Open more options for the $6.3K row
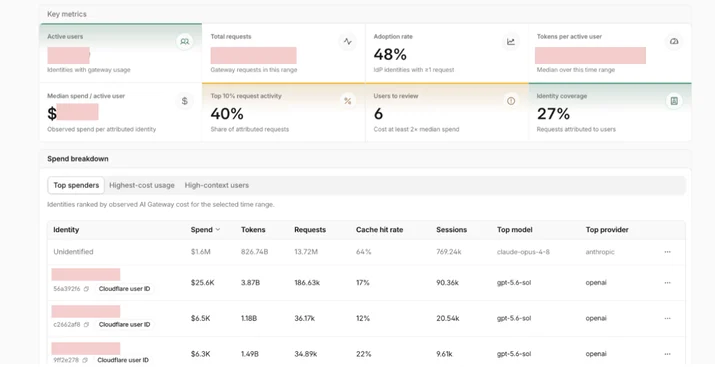This screenshot has height=367, width=715. tap(667, 354)
